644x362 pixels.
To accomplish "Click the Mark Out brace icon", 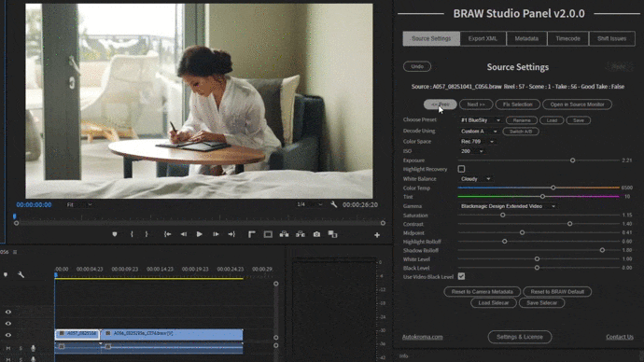I will tap(147, 234).
